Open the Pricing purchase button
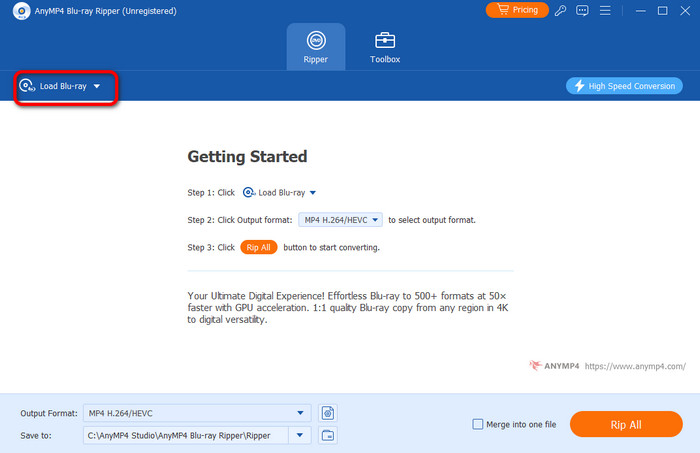This screenshot has width=700, height=453. pyautogui.click(x=517, y=10)
